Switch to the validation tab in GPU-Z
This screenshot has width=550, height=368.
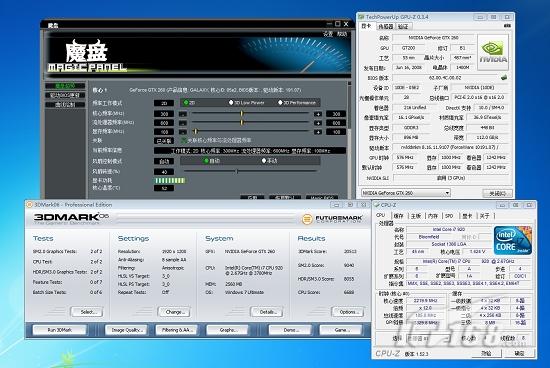click(x=403, y=26)
